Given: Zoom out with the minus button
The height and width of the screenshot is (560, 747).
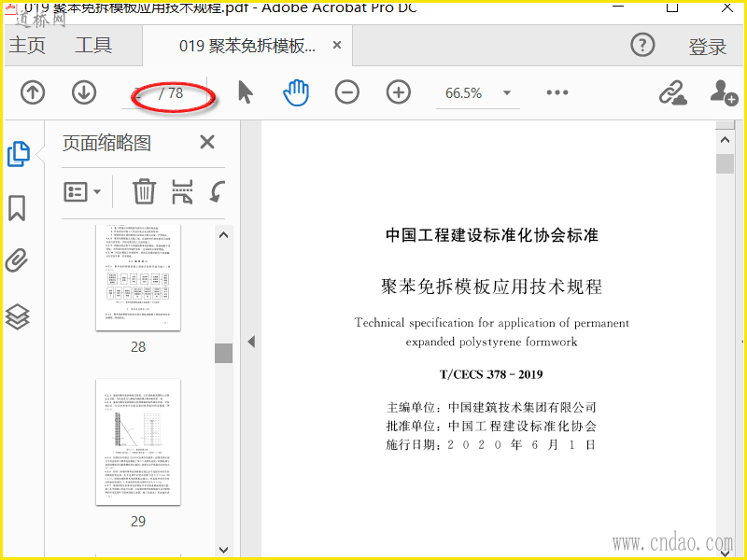Looking at the screenshot, I should pos(347,92).
